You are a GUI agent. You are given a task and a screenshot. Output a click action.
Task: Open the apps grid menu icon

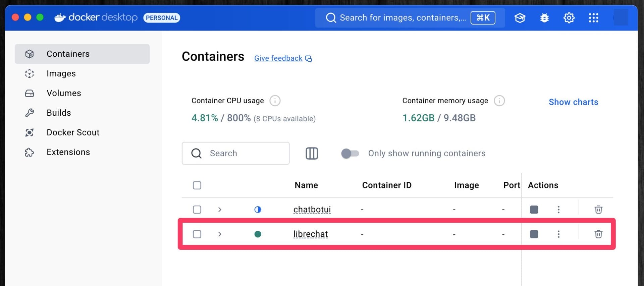pos(593,18)
